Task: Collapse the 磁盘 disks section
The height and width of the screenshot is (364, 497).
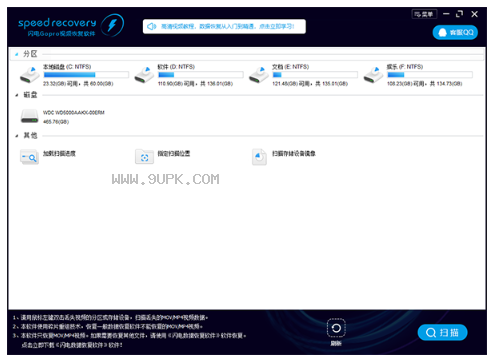Action: pyautogui.click(x=16, y=95)
